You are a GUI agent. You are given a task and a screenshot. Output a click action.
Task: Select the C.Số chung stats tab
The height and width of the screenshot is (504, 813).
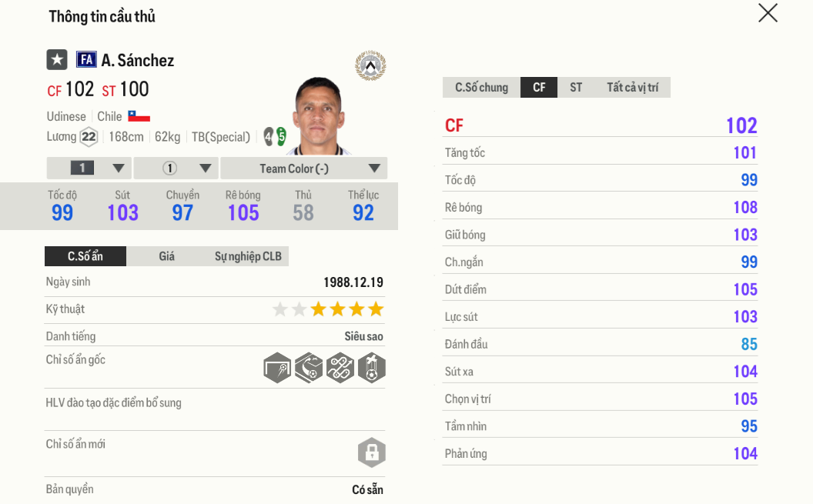tap(481, 88)
